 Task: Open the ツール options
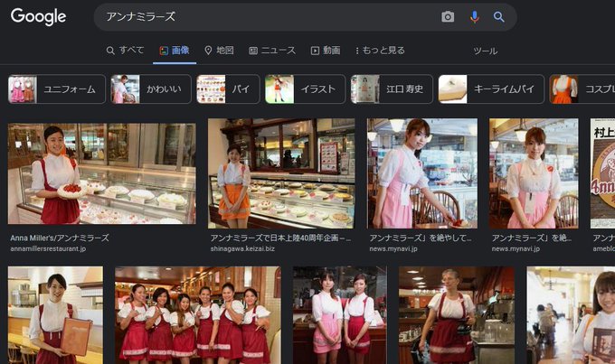point(485,51)
